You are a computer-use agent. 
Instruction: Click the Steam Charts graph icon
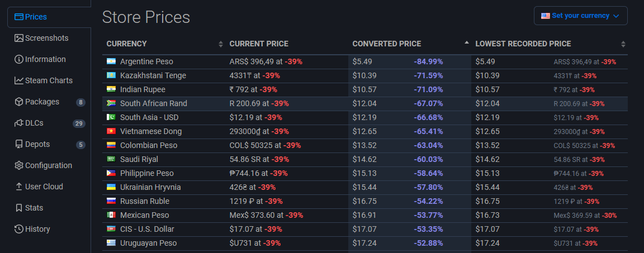[18, 81]
